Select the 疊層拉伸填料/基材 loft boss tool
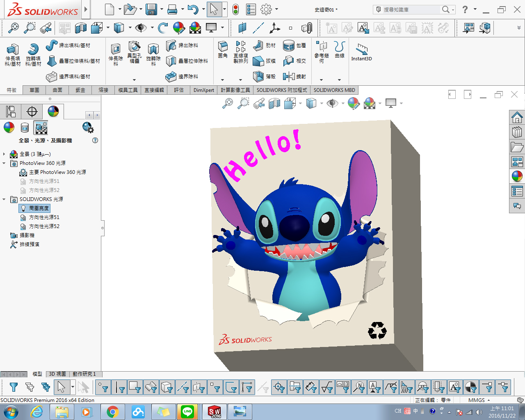Viewport: 525px width, 420px height. [73, 61]
